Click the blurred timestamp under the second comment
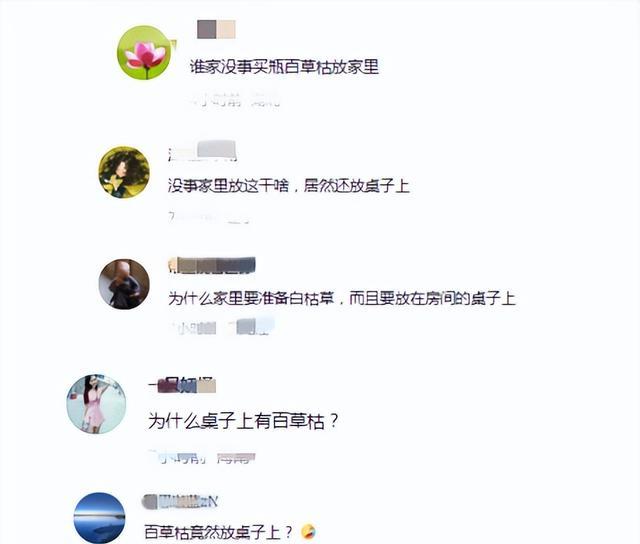This screenshot has width=640, height=544. point(209,218)
